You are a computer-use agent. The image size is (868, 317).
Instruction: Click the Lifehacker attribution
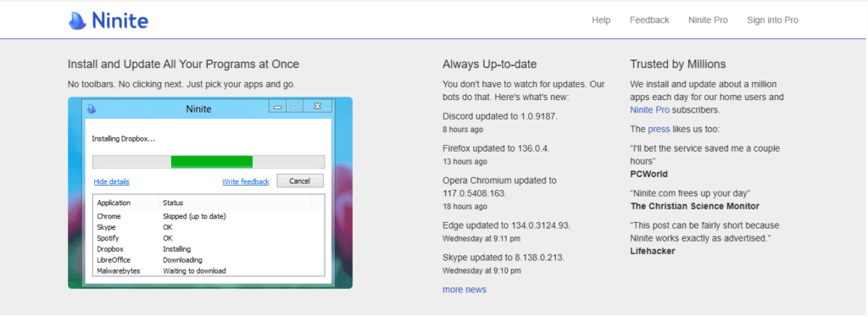point(652,251)
